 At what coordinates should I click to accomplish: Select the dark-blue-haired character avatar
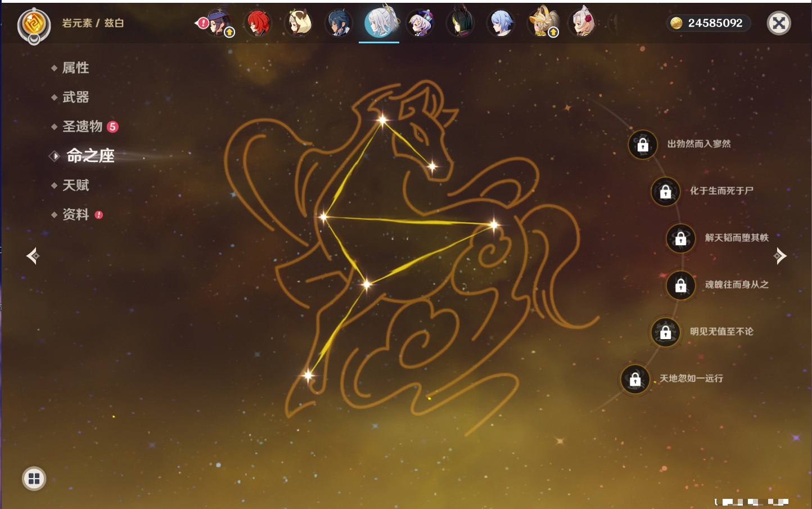339,23
